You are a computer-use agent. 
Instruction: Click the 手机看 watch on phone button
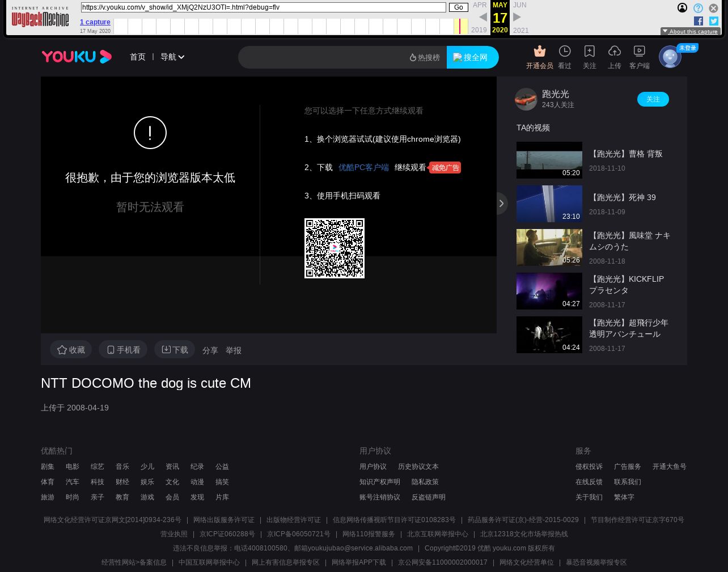(x=123, y=350)
